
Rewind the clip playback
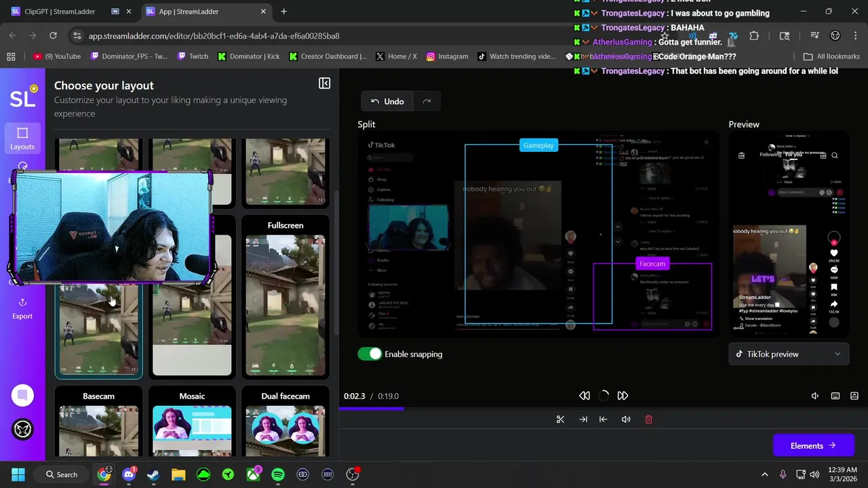585,396
